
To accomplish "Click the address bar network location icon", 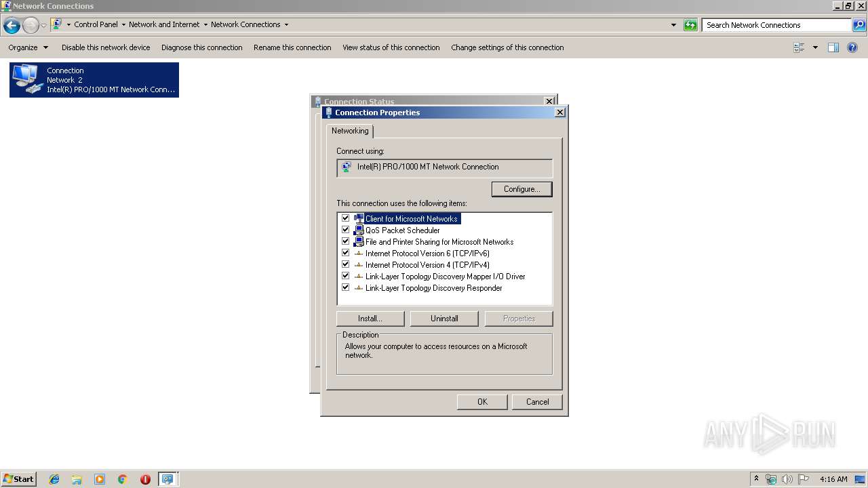I will tap(57, 24).
